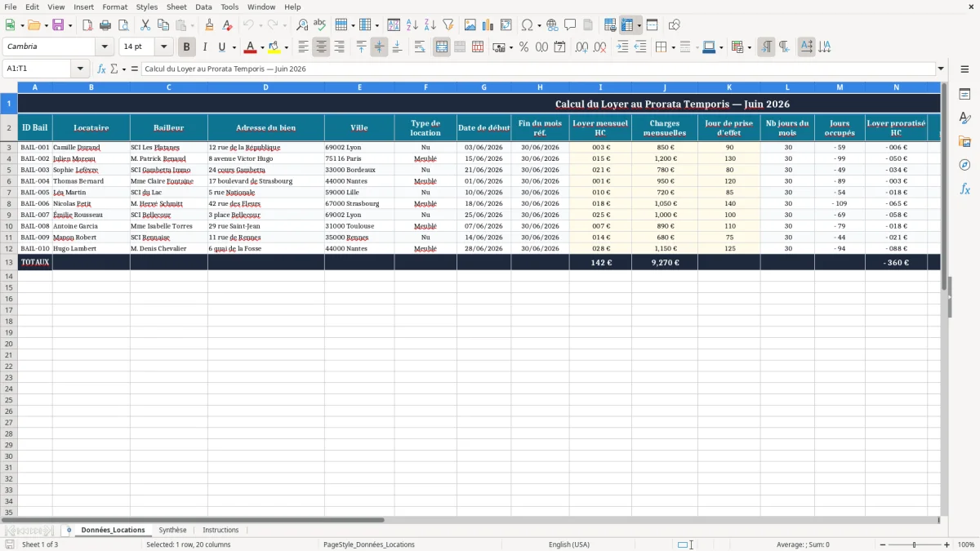Click the Spelling check icon

pos(320,25)
